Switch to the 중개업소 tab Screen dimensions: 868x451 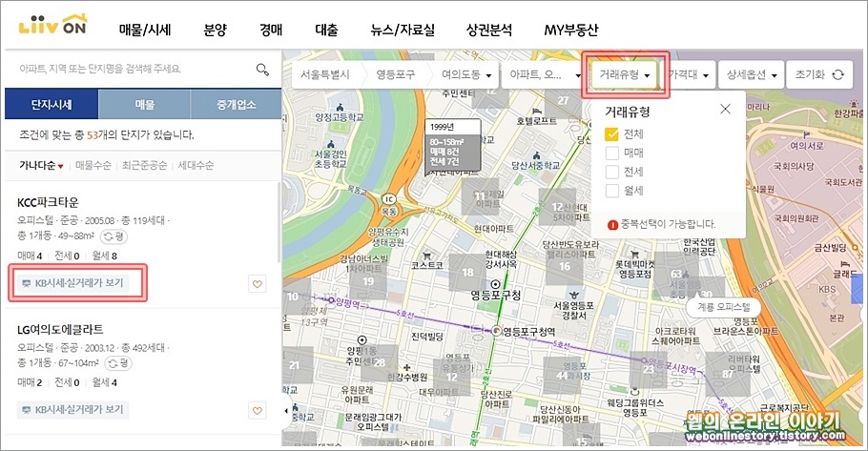pyautogui.click(x=237, y=104)
